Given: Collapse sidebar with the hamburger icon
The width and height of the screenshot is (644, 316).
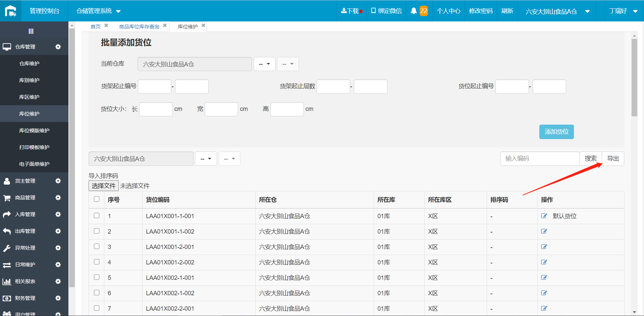Looking at the screenshot, I should (x=31, y=31).
